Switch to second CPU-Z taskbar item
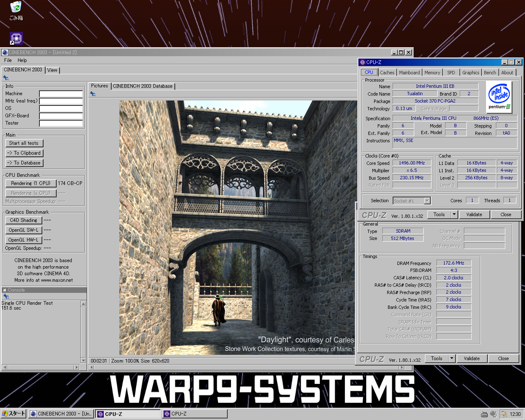The height and width of the screenshot is (420, 525). pos(194,414)
